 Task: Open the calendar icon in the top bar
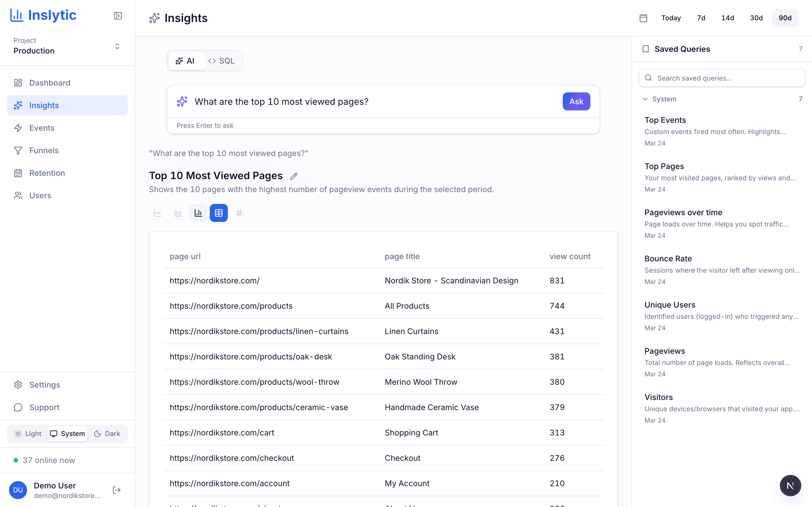tap(643, 18)
